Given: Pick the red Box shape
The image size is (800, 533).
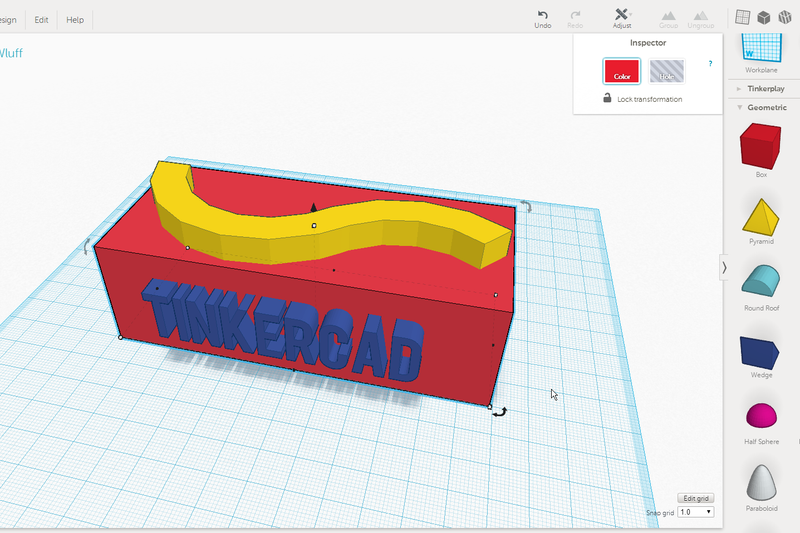Looking at the screenshot, I should (760, 146).
